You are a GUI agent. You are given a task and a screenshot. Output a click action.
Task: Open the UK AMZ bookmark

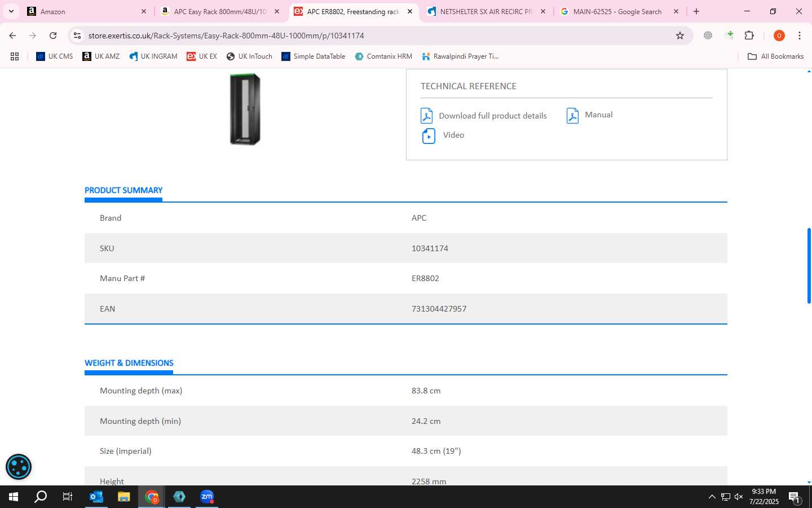pos(101,56)
